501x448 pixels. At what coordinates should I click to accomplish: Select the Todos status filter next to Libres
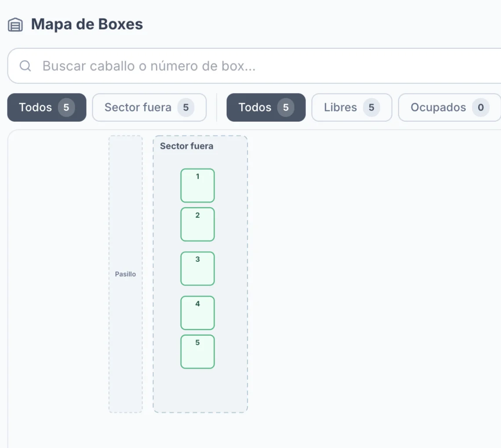(266, 107)
